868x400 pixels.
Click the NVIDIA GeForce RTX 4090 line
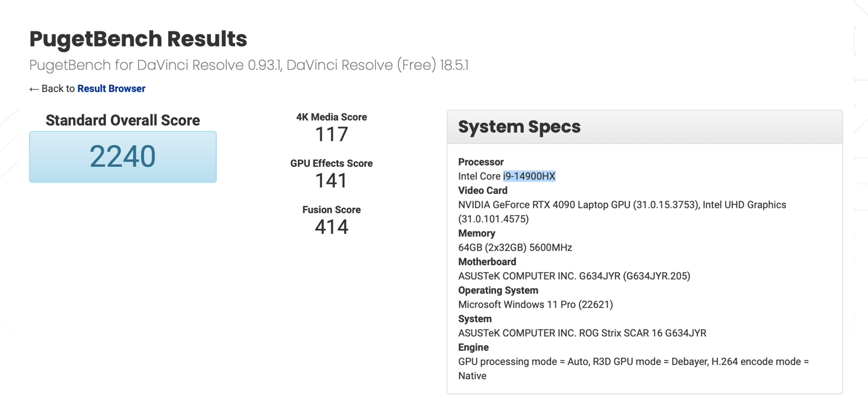[621, 205]
